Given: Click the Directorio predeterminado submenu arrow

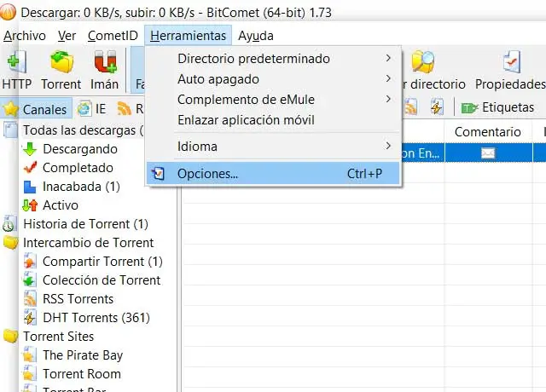Looking at the screenshot, I should pos(388,58).
